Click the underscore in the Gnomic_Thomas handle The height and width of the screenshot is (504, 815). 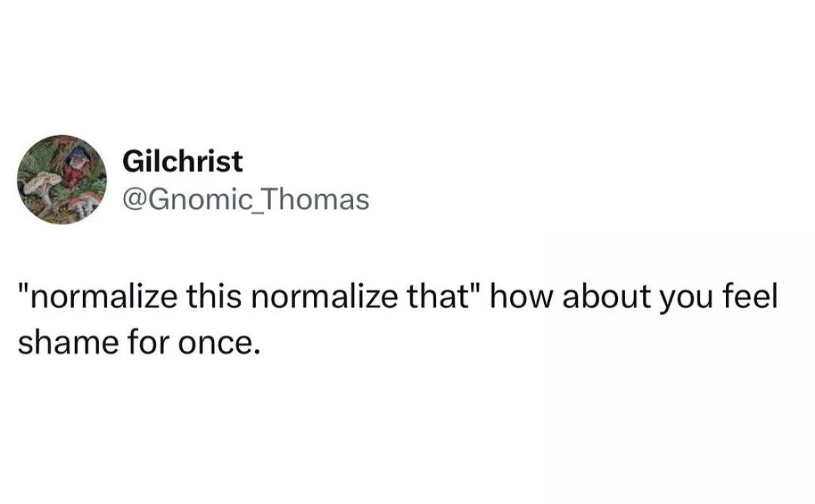(x=258, y=211)
